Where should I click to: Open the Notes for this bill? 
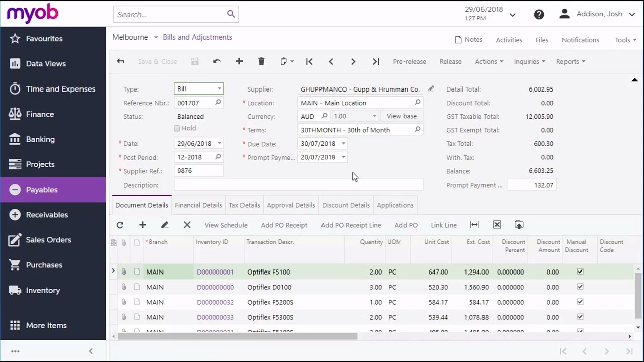click(468, 40)
